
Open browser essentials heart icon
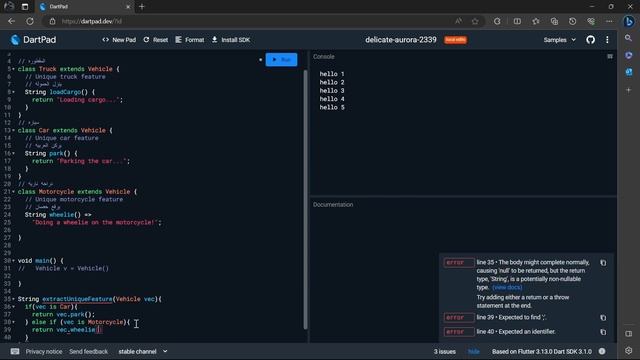pyautogui.click(x=591, y=21)
